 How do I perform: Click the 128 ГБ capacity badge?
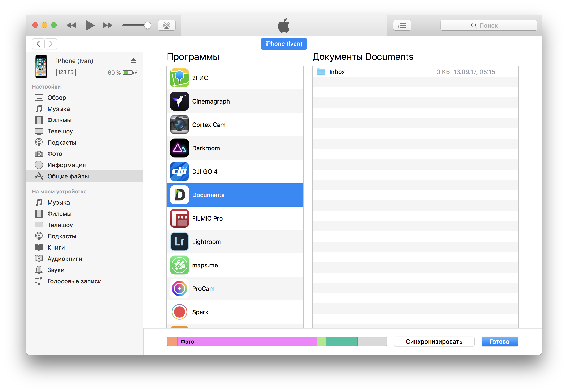point(66,72)
